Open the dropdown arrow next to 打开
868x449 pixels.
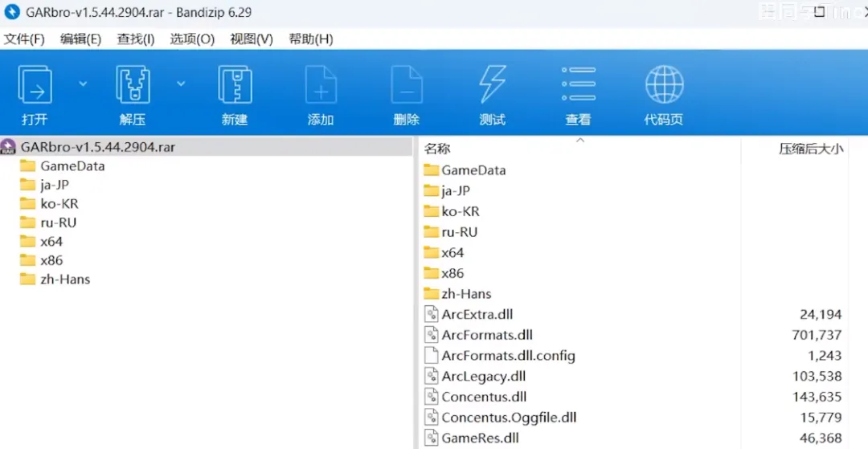pos(83,84)
